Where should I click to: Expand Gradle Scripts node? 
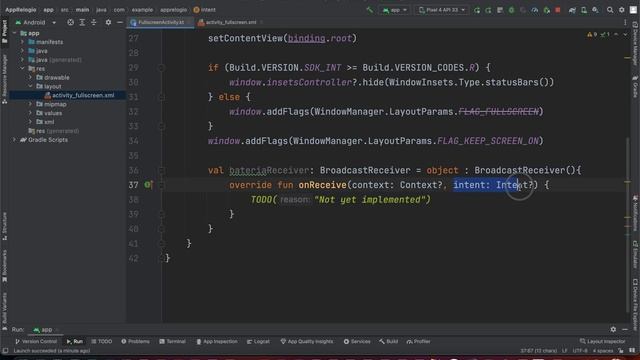tap(15, 140)
